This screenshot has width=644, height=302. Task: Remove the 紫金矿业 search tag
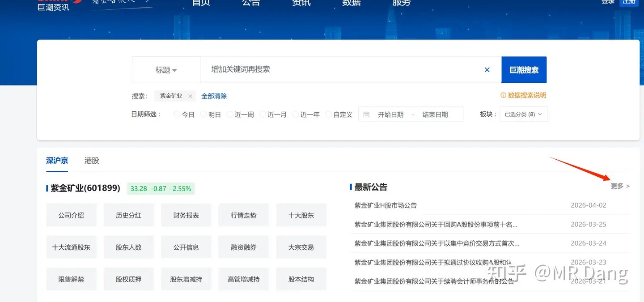tap(190, 96)
